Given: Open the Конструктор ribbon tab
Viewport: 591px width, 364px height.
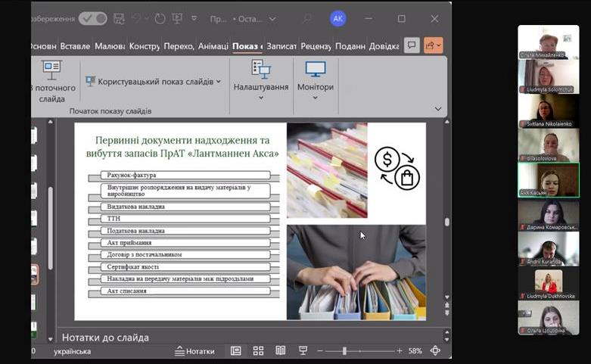Looking at the screenshot, I should click(145, 46).
